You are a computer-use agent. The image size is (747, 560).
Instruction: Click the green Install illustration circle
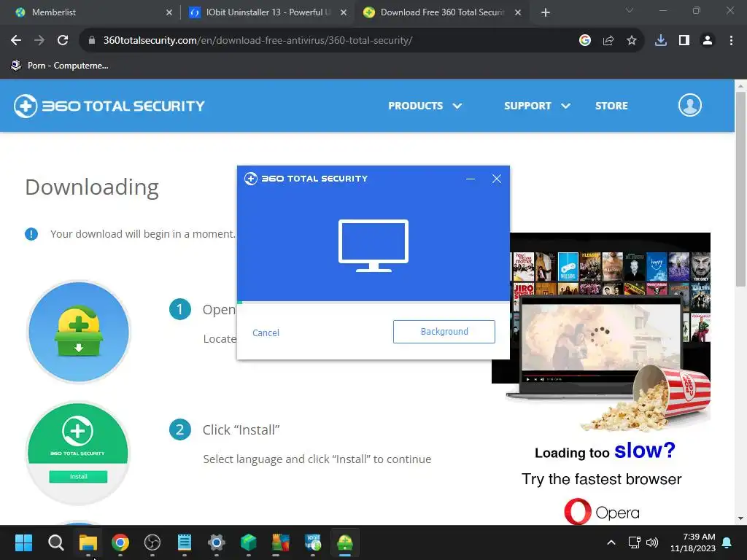[x=78, y=453]
